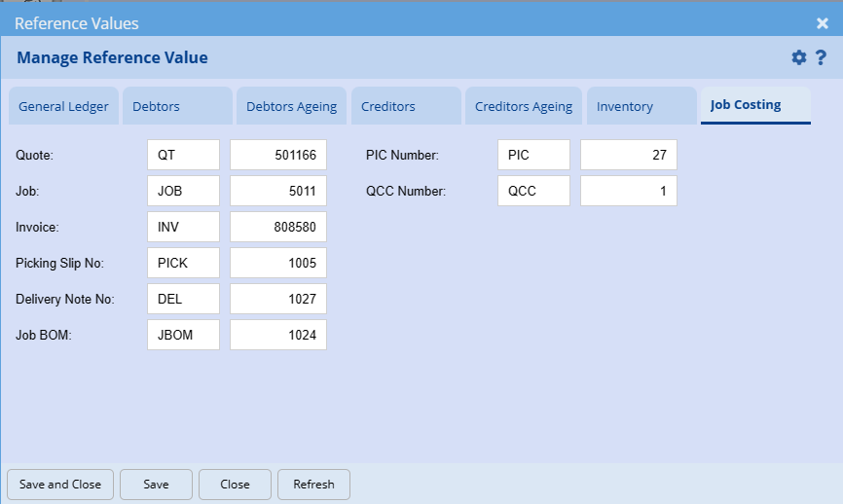Switch to the Debtors tab

(x=177, y=106)
